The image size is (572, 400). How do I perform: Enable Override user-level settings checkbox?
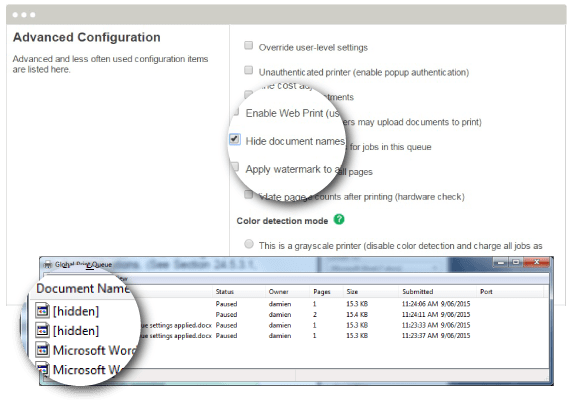[x=248, y=46]
